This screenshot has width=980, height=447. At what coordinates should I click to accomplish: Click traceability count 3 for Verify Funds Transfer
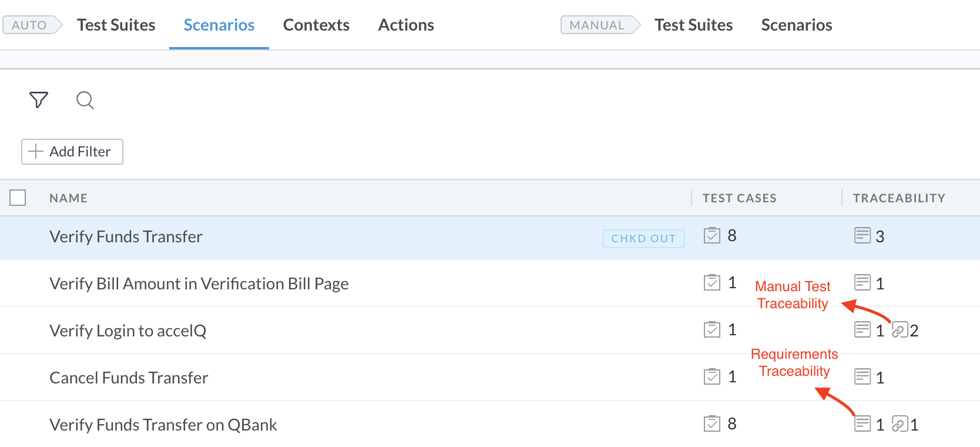click(x=880, y=236)
